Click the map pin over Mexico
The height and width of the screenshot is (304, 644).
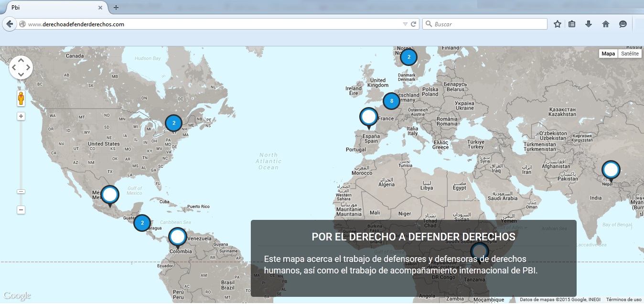[110, 196]
